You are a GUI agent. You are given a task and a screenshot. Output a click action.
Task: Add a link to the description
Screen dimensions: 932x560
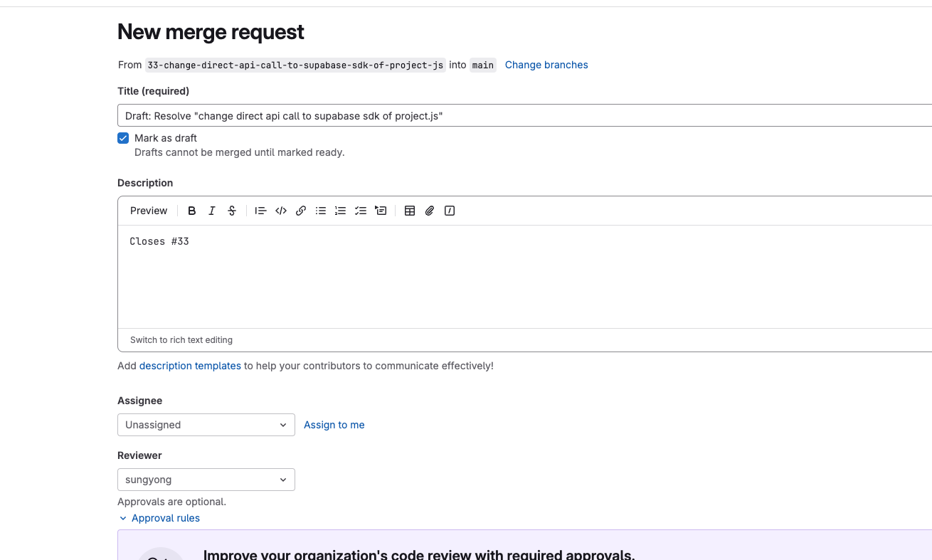coord(301,211)
